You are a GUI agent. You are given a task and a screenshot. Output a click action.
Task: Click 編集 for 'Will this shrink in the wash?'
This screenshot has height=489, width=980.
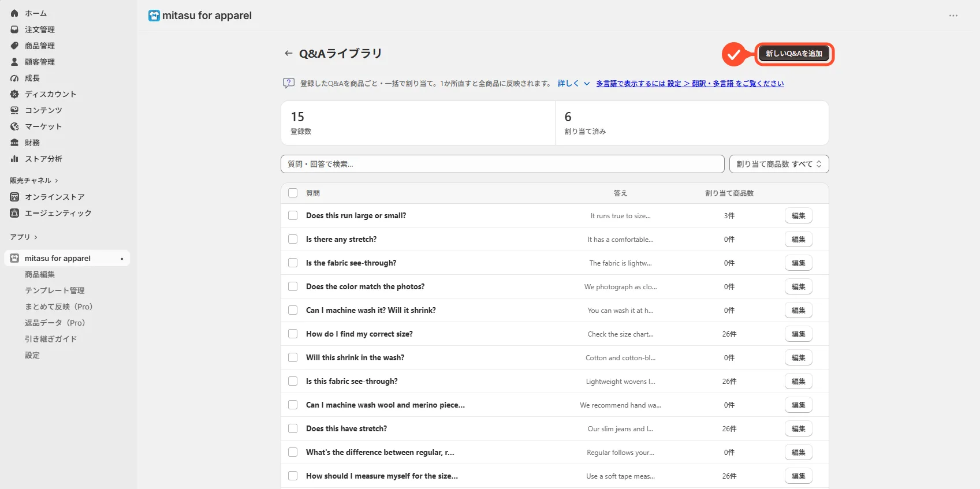tap(799, 357)
